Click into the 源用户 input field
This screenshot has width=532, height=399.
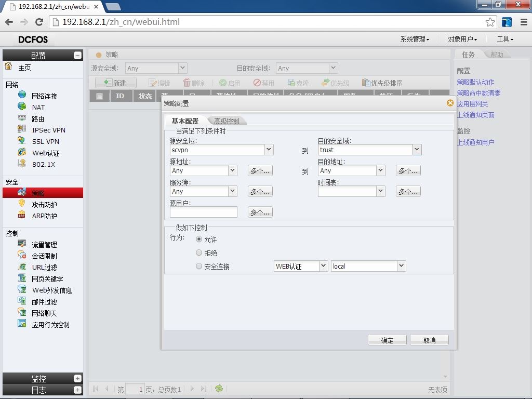(x=203, y=212)
